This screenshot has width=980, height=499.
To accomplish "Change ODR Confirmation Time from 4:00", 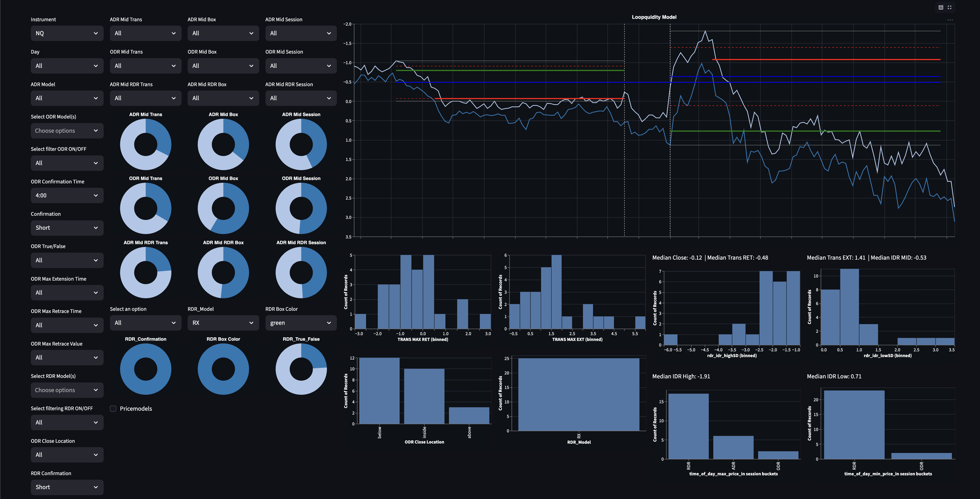I will click(x=67, y=195).
